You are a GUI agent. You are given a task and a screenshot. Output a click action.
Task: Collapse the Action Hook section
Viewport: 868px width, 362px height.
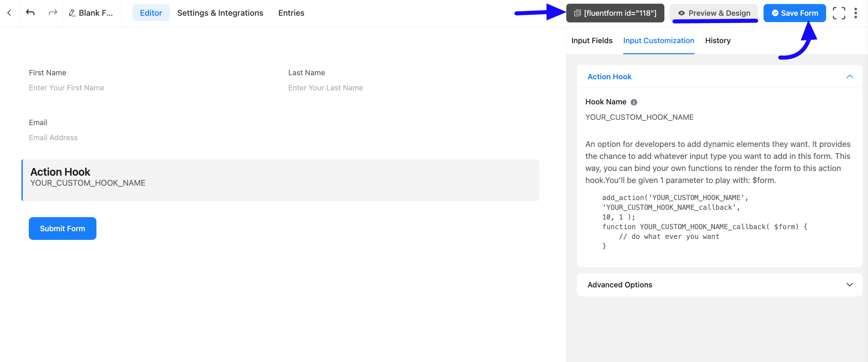pos(850,76)
